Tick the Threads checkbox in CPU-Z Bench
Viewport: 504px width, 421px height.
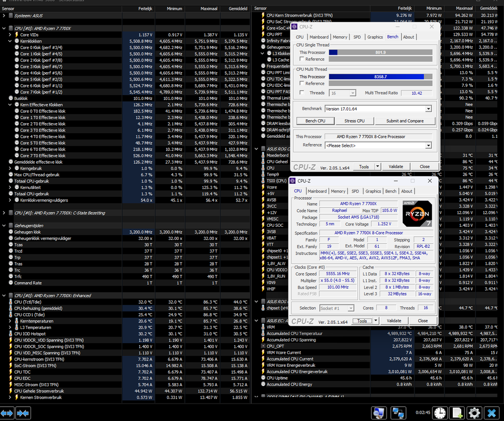(x=301, y=93)
